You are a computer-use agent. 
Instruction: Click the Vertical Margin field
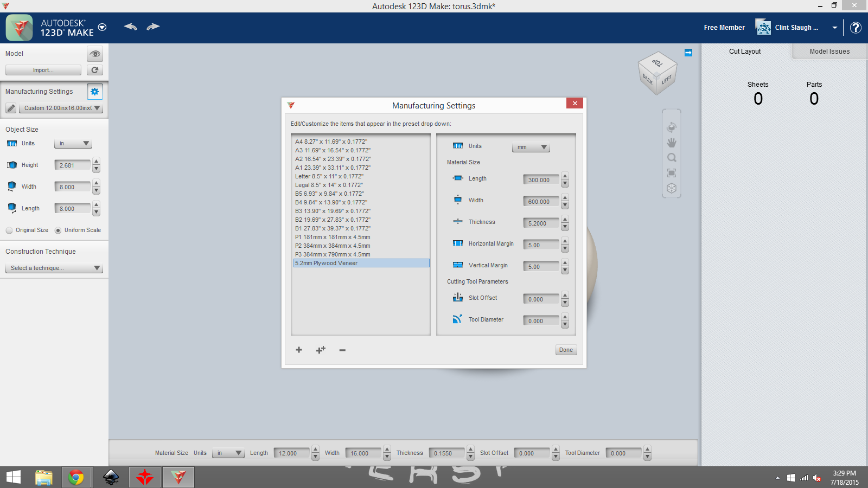[541, 267]
